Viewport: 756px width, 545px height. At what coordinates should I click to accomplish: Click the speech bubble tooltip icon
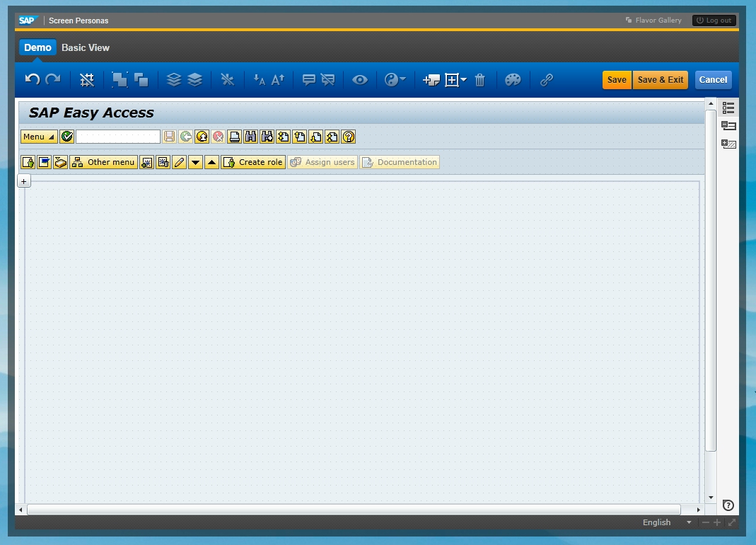[x=308, y=80]
